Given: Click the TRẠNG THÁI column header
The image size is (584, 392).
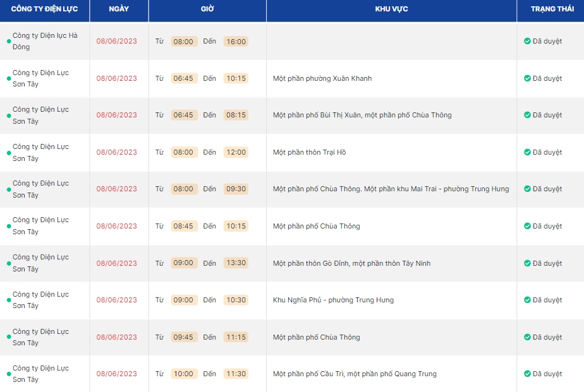Looking at the screenshot, I should point(552,9).
